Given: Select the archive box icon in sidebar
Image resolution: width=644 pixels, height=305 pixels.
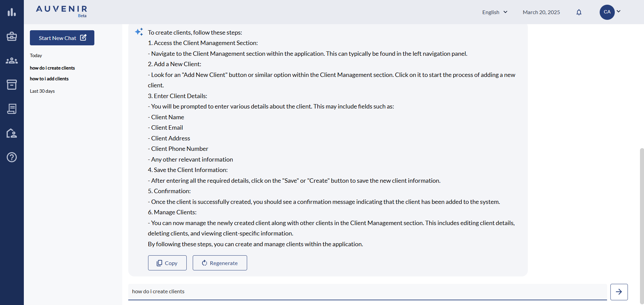Looking at the screenshot, I should tap(12, 85).
